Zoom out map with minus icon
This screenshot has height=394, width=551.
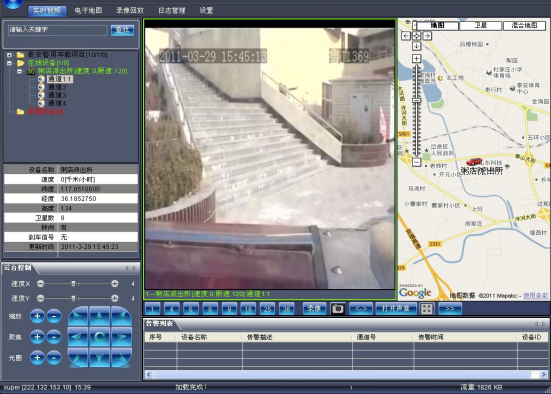tap(416, 162)
